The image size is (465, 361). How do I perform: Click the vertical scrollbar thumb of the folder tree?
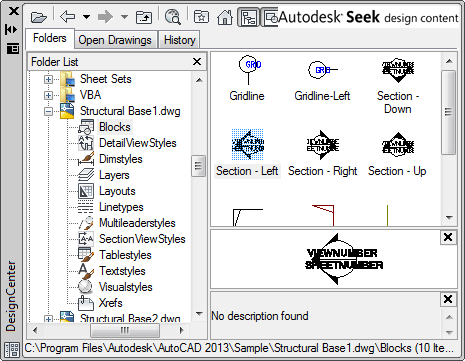199,166
